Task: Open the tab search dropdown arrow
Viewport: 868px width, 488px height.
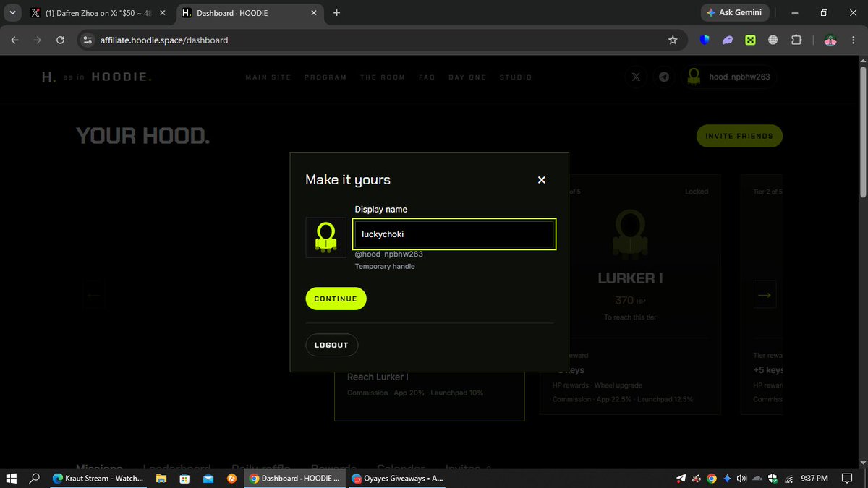Action: 12,13
